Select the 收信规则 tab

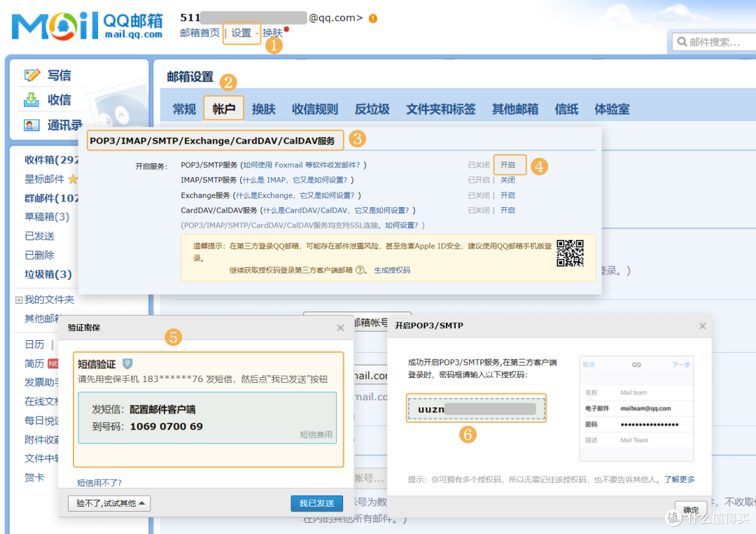315,109
